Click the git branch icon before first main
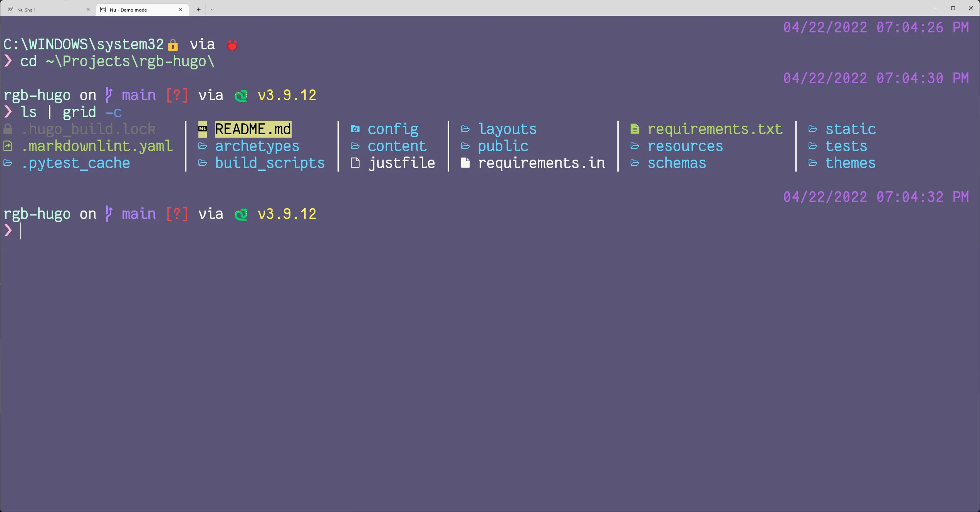The image size is (980, 512). point(109,95)
